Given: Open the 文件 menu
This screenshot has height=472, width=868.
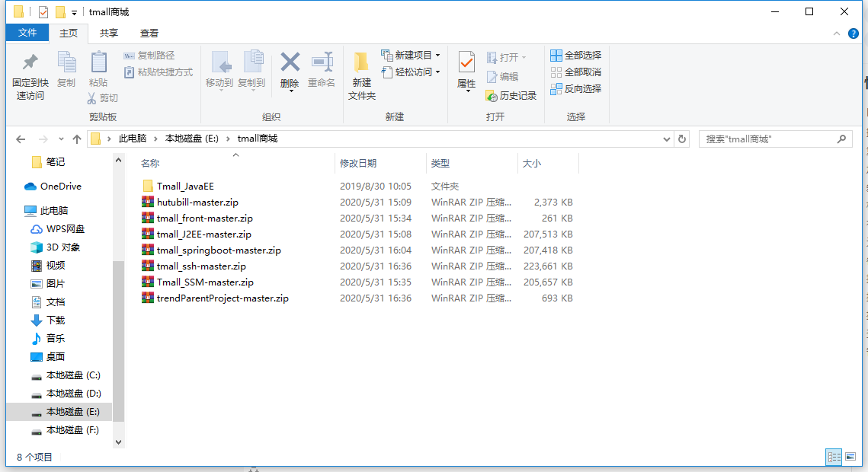Looking at the screenshot, I should click(x=27, y=33).
